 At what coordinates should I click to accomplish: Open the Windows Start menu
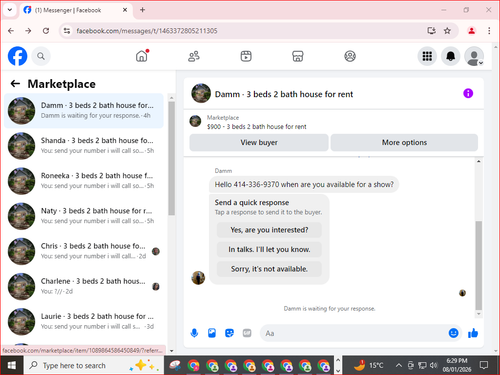[x=12, y=365]
